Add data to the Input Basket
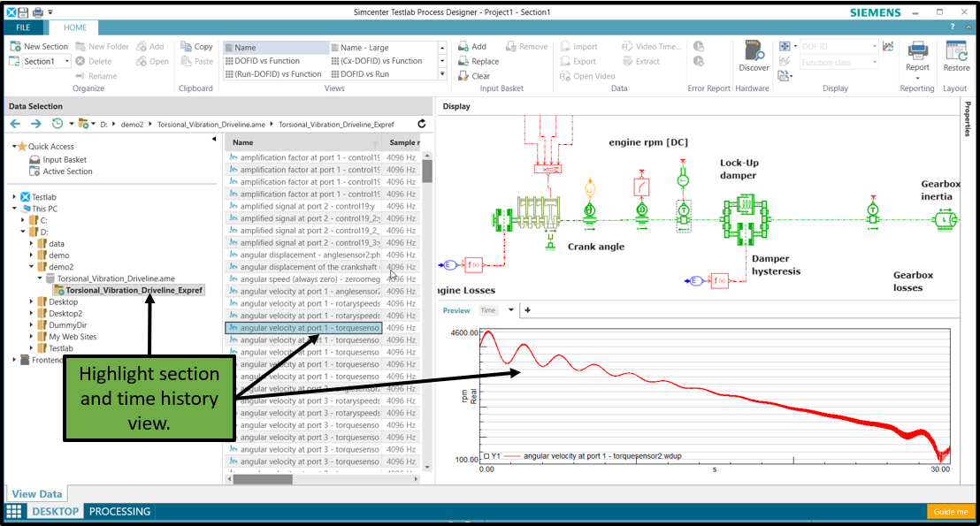980x526 pixels. [472, 46]
